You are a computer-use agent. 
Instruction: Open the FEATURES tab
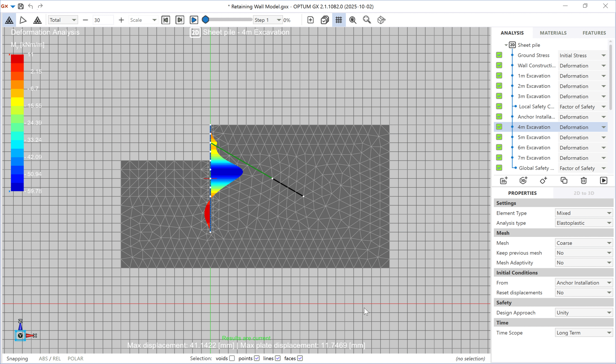pos(594,33)
